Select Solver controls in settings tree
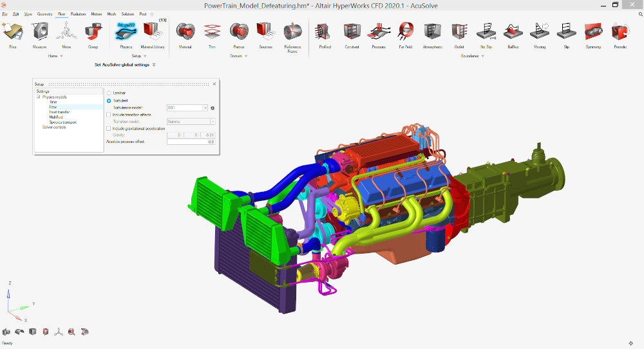The width and height of the screenshot is (644, 349). point(54,127)
